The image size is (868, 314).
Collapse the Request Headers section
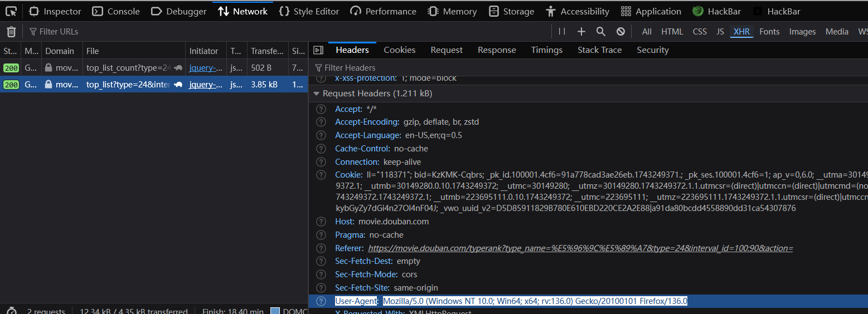[317, 94]
